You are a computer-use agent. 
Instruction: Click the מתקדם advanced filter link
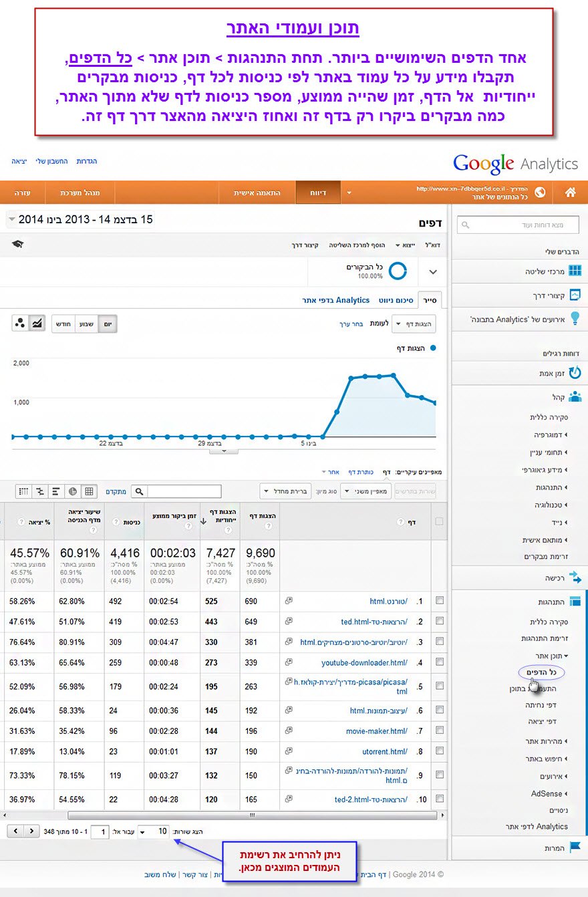pyautogui.click(x=116, y=491)
